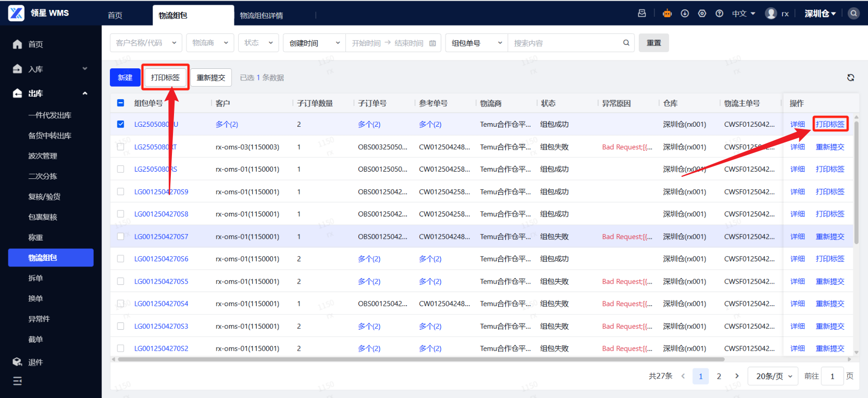Open the 状态 dropdown filter
The height and width of the screenshot is (398, 868).
(258, 43)
